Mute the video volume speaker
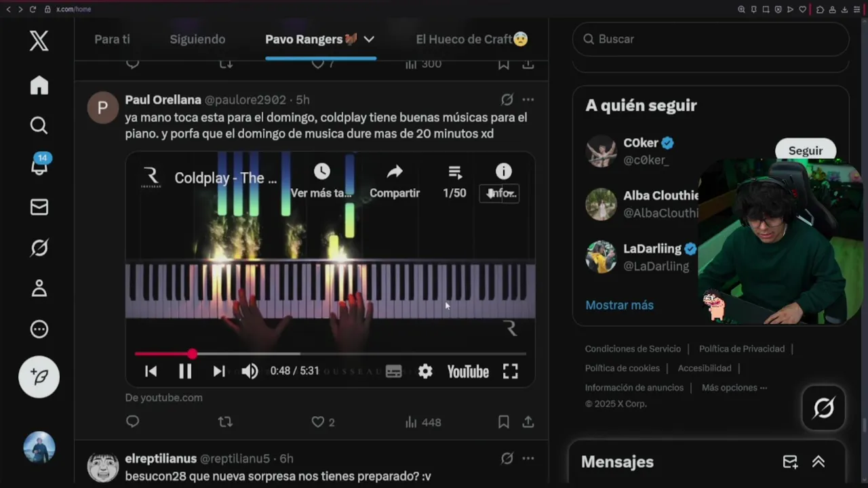Viewport: 868px width, 488px height. point(250,371)
